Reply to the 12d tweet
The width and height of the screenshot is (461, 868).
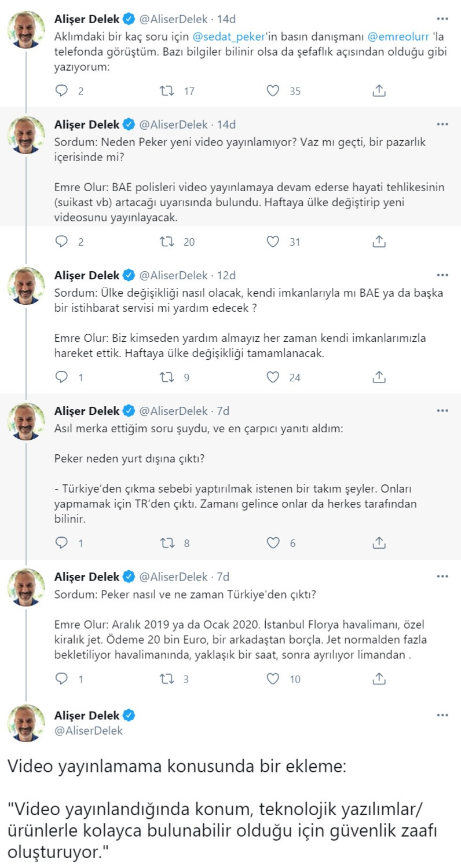(x=62, y=377)
